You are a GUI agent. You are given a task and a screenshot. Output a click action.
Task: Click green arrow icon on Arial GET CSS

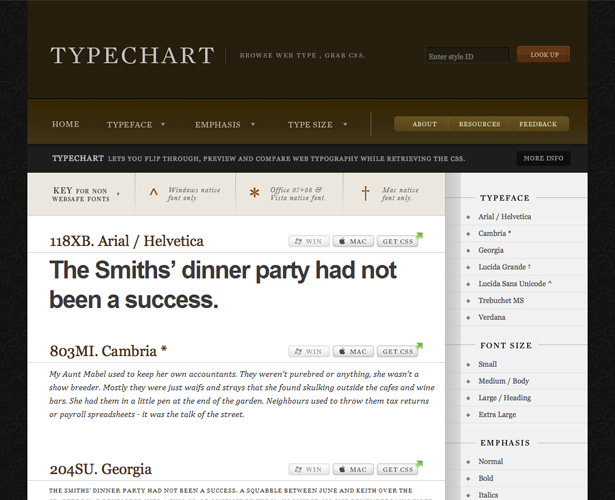tap(419, 236)
